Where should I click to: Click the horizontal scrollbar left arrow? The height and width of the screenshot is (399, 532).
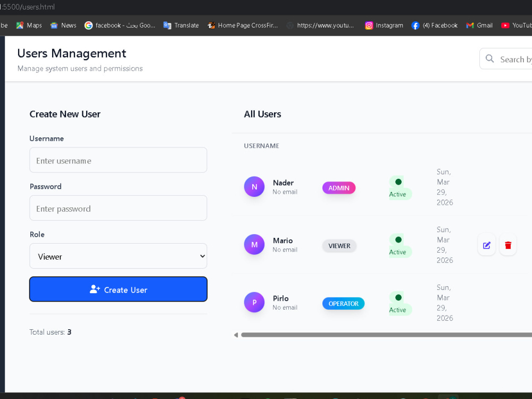[236, 335]
